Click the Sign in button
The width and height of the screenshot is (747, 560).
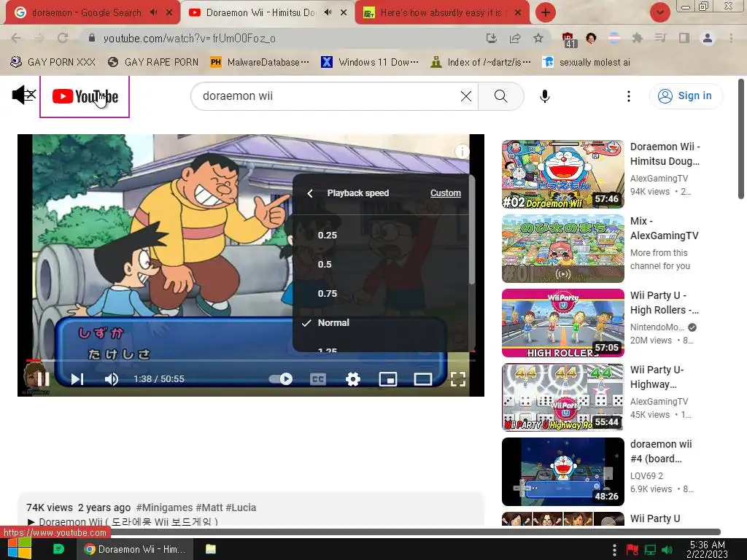(686, 96)
